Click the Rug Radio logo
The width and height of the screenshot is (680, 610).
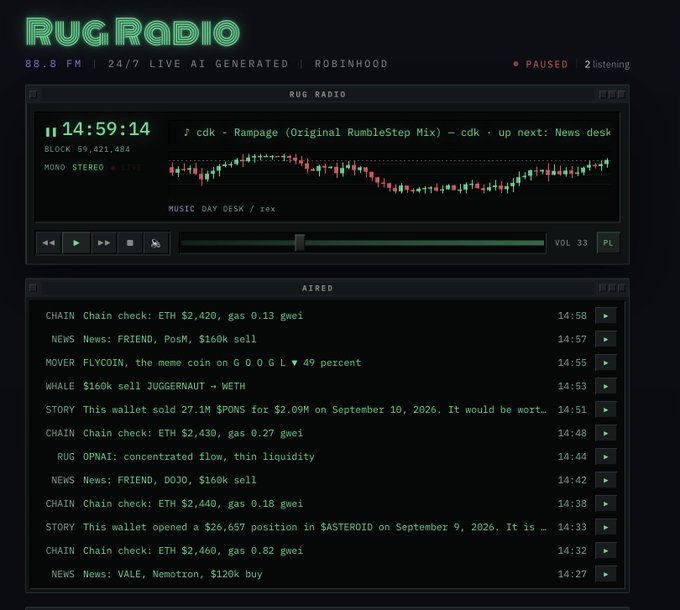(132, 32)
